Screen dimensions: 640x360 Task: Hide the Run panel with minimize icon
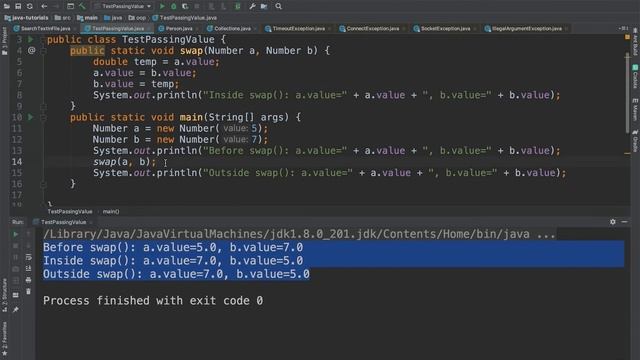pyautogui.click(x=624, y=222)
